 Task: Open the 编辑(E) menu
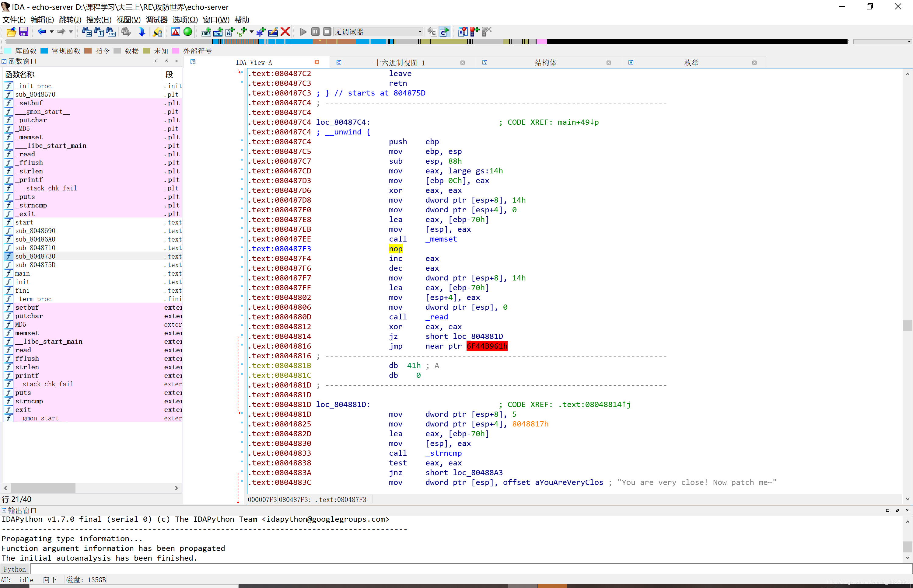(42, 20)
